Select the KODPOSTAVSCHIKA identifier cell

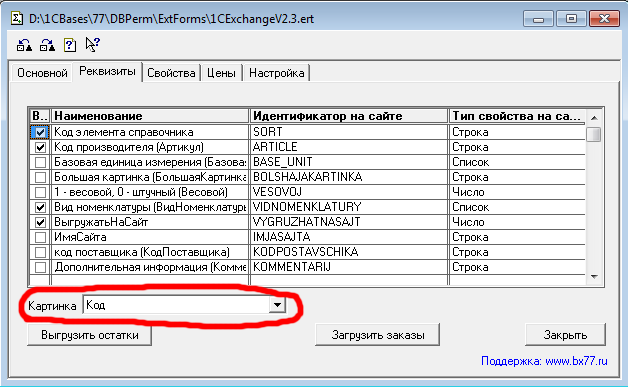[349, 252]
